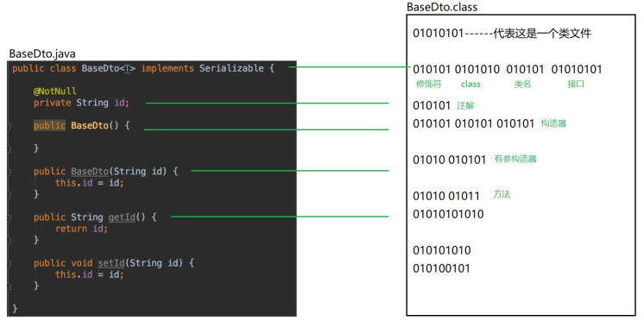Click this.id = id; inside the constructor
644x321 pixels.
90,183
